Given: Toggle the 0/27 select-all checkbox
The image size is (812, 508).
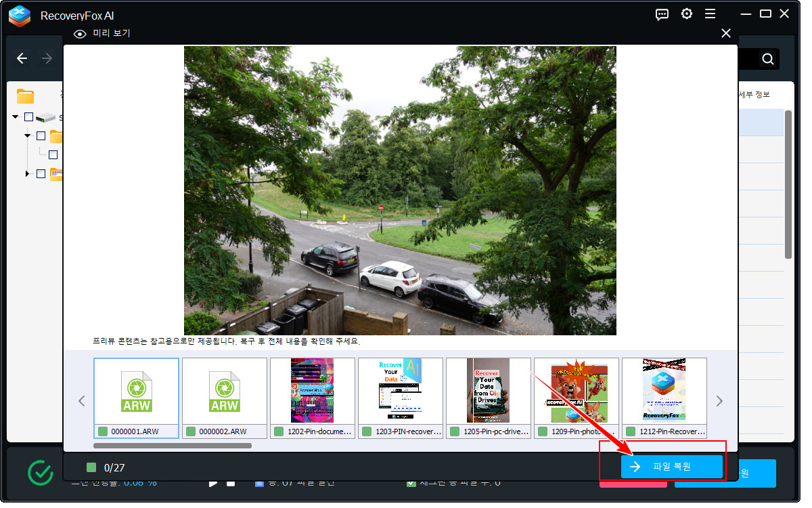Looking at the screenshot, I should pos(91,467).
